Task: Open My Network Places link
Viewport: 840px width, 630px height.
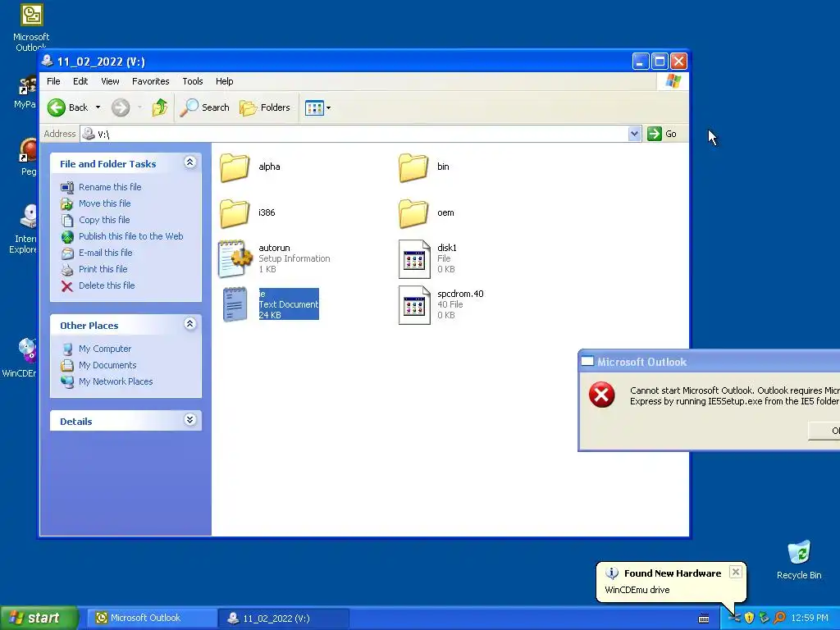Action: click(116, 382)
